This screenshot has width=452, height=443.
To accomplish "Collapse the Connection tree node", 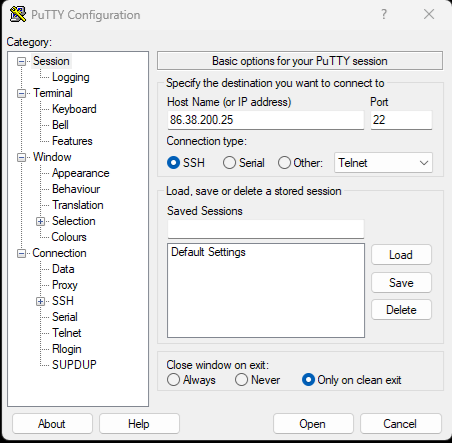I will (x=21, y=253).
